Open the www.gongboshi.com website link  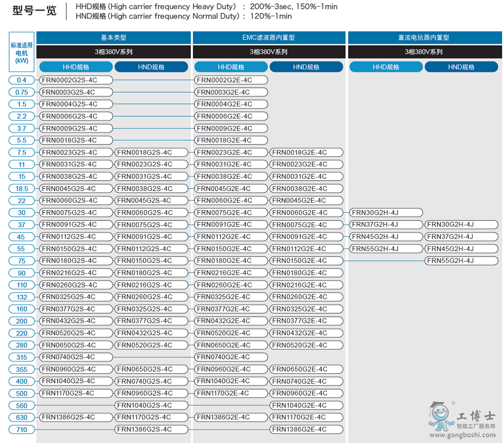[x=463, y=435]
